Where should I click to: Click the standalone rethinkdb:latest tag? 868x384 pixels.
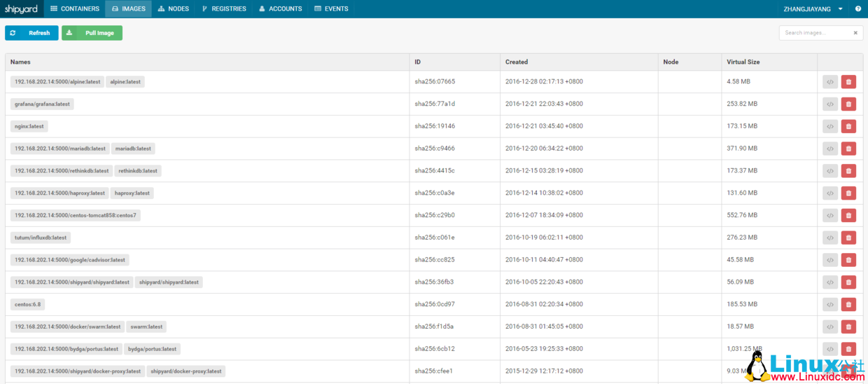[138, 171]
